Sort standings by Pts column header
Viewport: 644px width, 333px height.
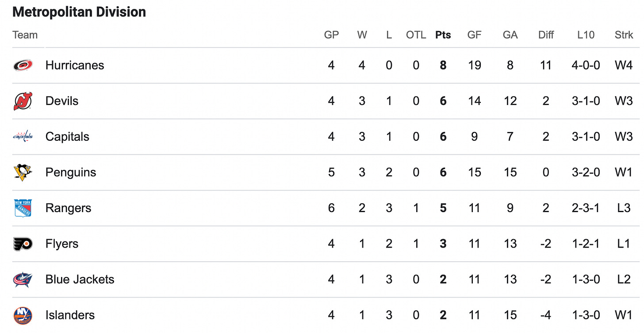443,35
